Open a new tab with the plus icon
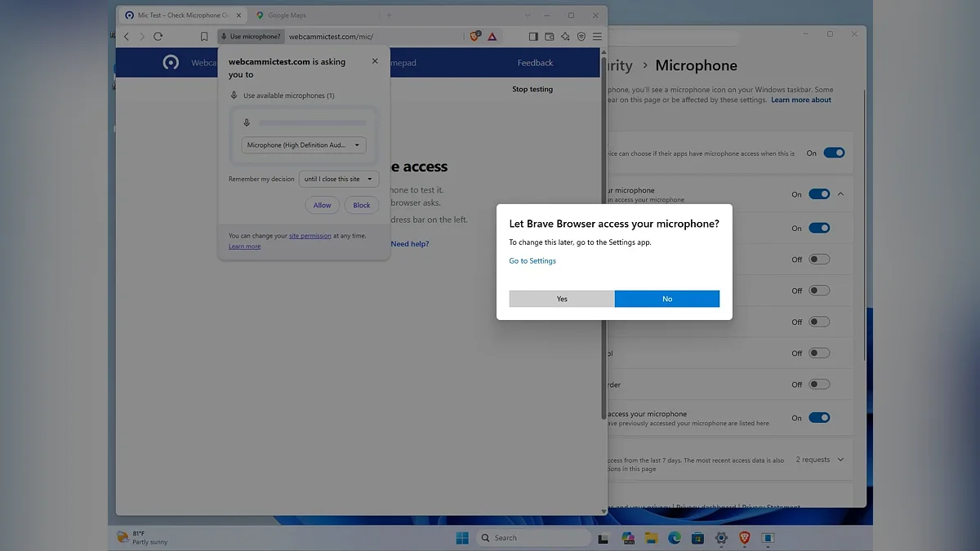 [389, 16]
